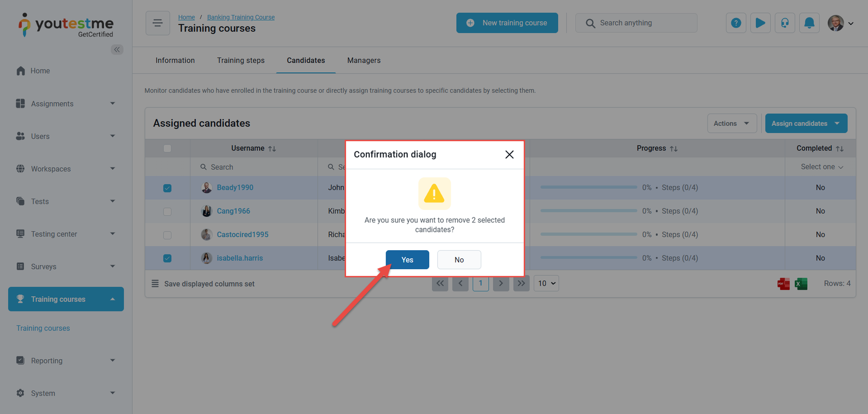Click the Assignments sidebar icon
Screen dimensions: 868x414
[x=21, y=103]
